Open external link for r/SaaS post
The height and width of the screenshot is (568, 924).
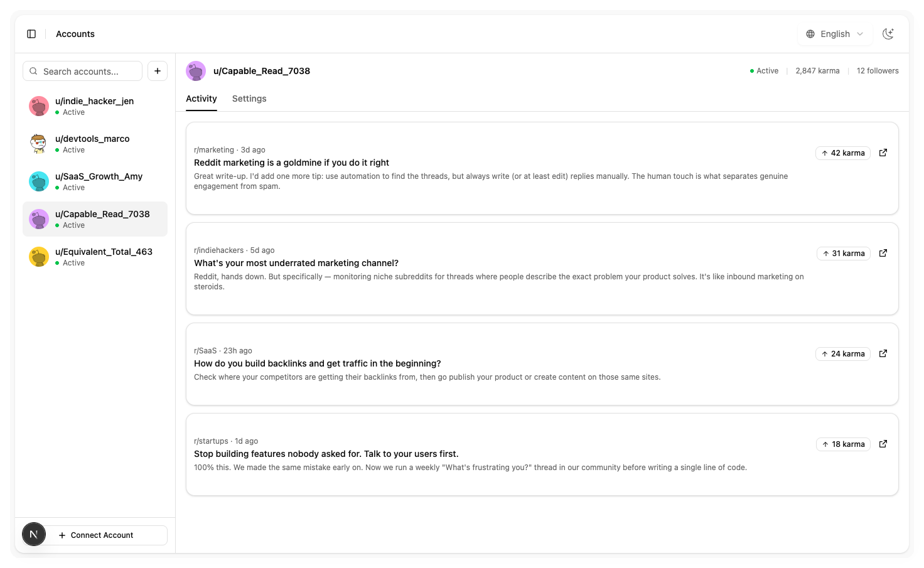coord(883,353)
